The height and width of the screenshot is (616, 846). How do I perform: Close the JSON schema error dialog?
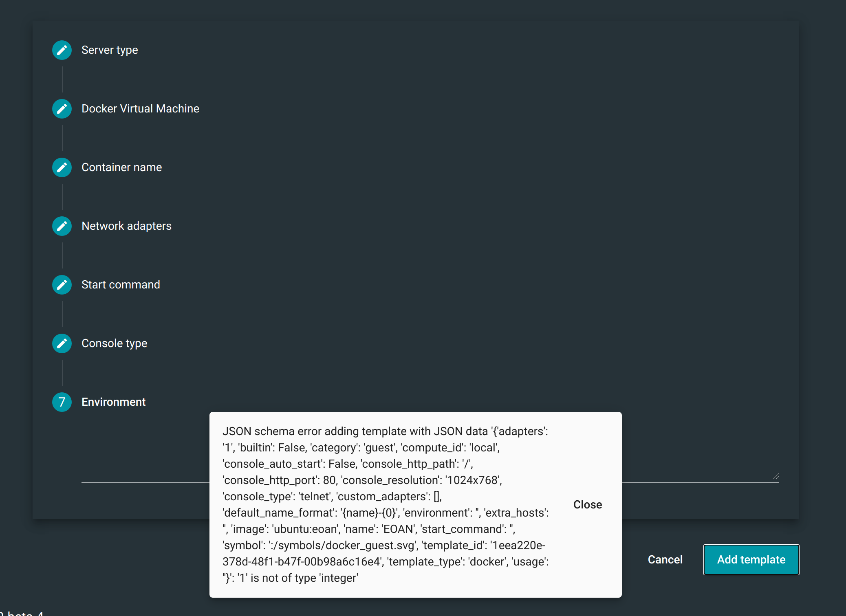[587, 504]
